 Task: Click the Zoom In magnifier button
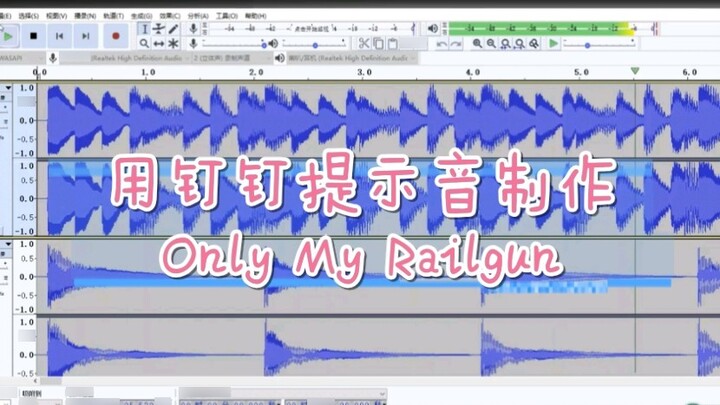(477, 44)
